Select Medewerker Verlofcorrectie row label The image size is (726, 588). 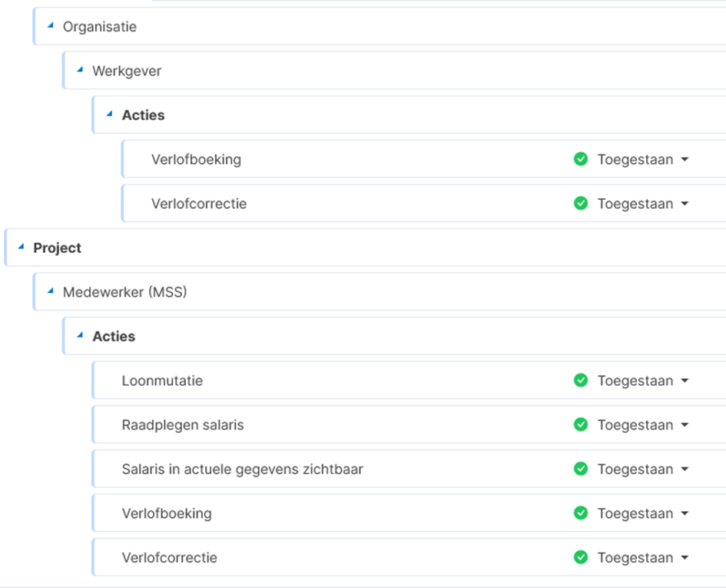170,557
